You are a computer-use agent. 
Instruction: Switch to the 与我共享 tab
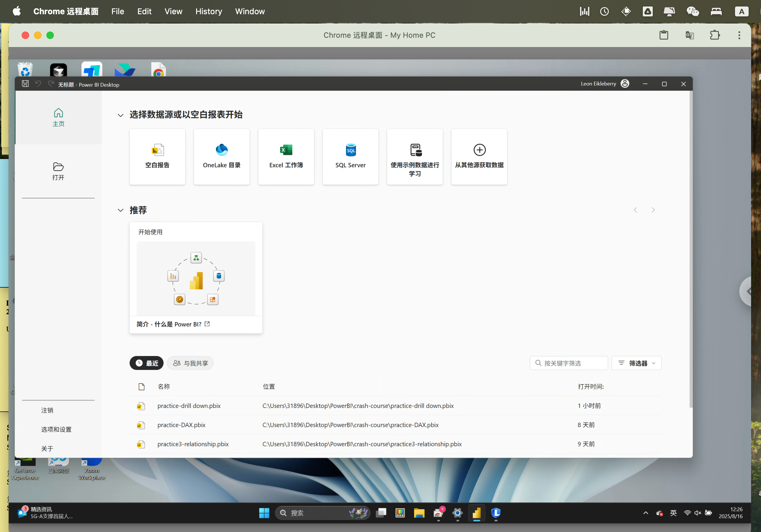pyautogui.click(x=190, y=363)
